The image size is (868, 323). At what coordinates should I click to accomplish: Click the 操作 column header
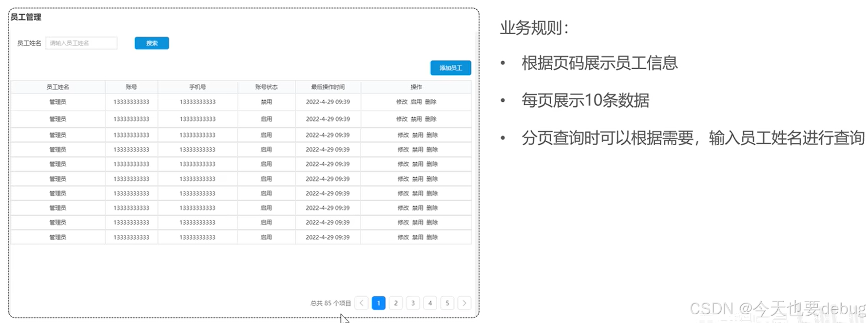[x=416, y=87]
